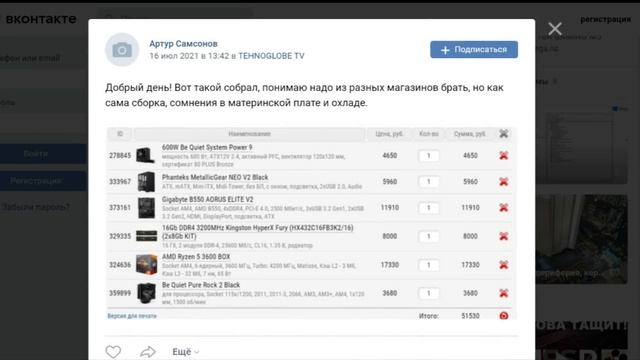The width and height of the screenshot is (640, 360).
Task: Click регистрация link in top bar
Action: pos(606,19)
